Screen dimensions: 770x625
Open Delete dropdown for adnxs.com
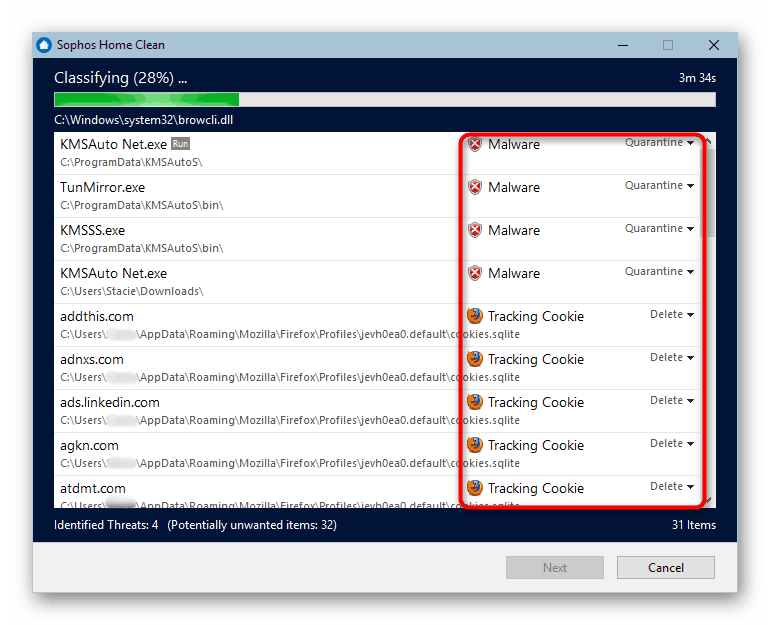[672, 357]
